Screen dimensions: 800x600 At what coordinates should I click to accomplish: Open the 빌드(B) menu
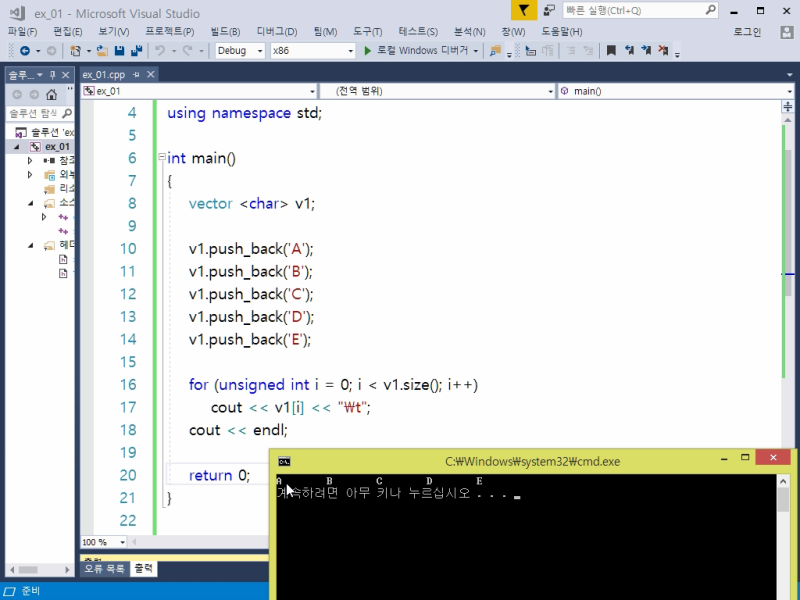(226, 32)
